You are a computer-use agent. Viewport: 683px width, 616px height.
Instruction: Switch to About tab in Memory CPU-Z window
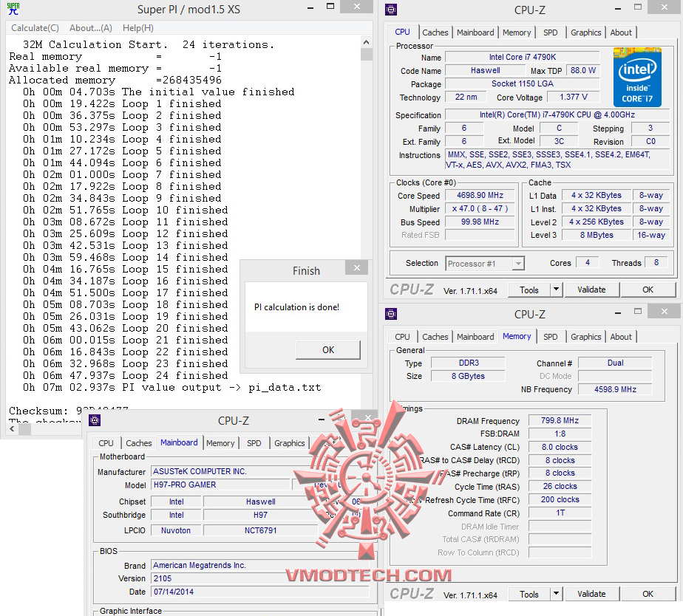[621, 337]
